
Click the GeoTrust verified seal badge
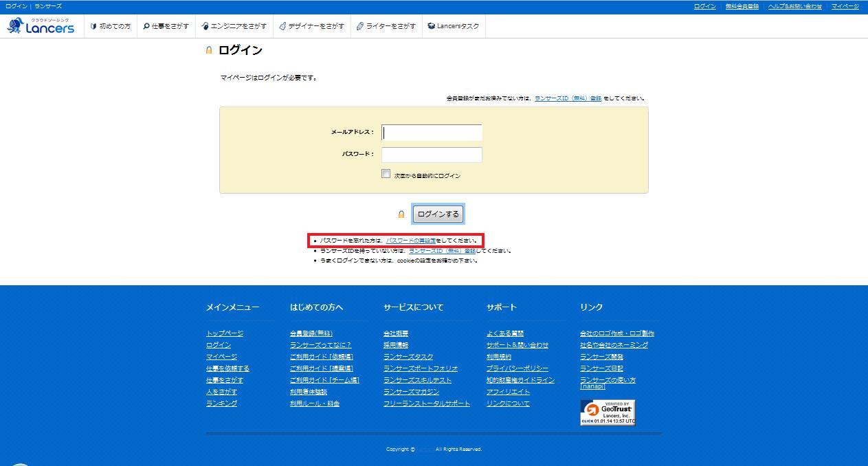point(608,412)
